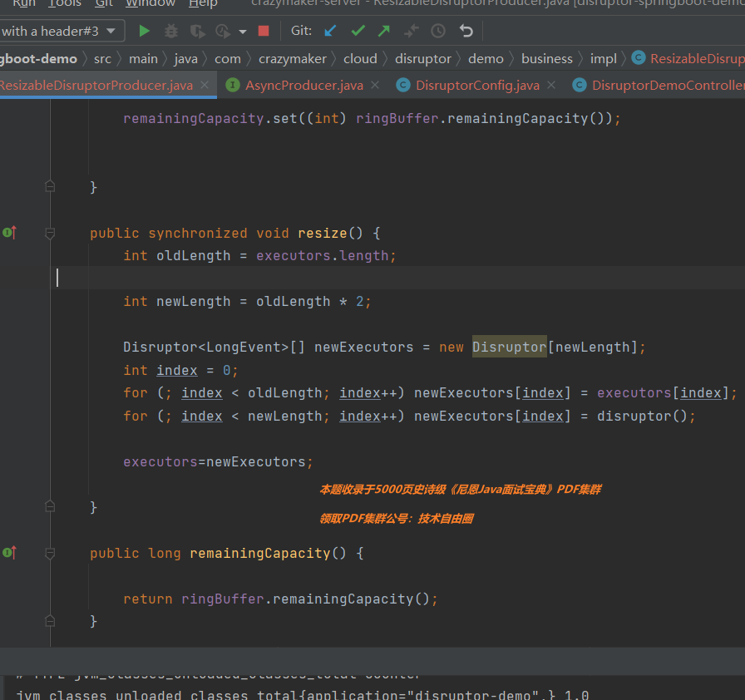Click the DisruptorConfig.java class tab icon
Viewport: 745px width, 700px height.
(x=403, y=85)
